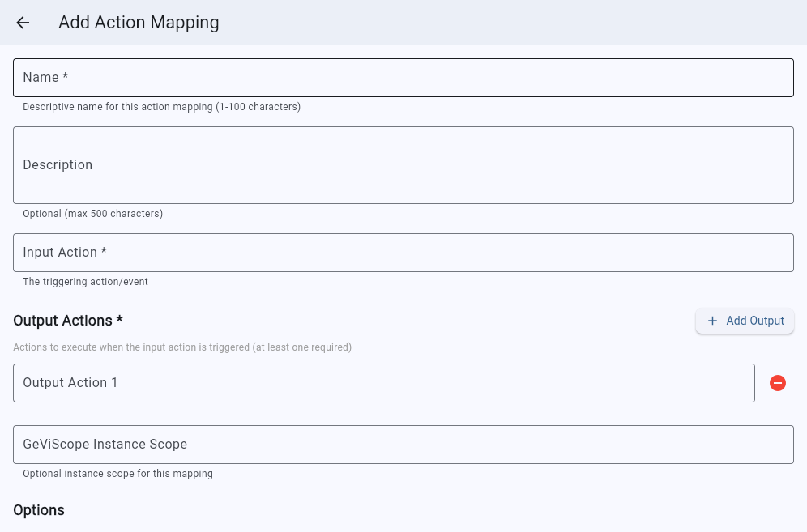807x532 pixels.
Task: Click the Add Action Mapping page title
Action: [x=139, y=23]
